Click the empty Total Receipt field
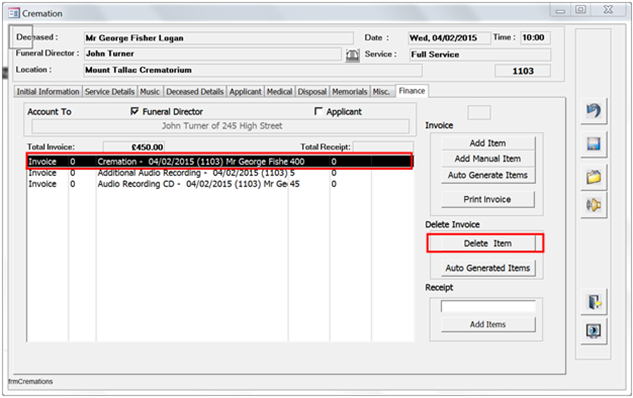 tap(383, 147)
